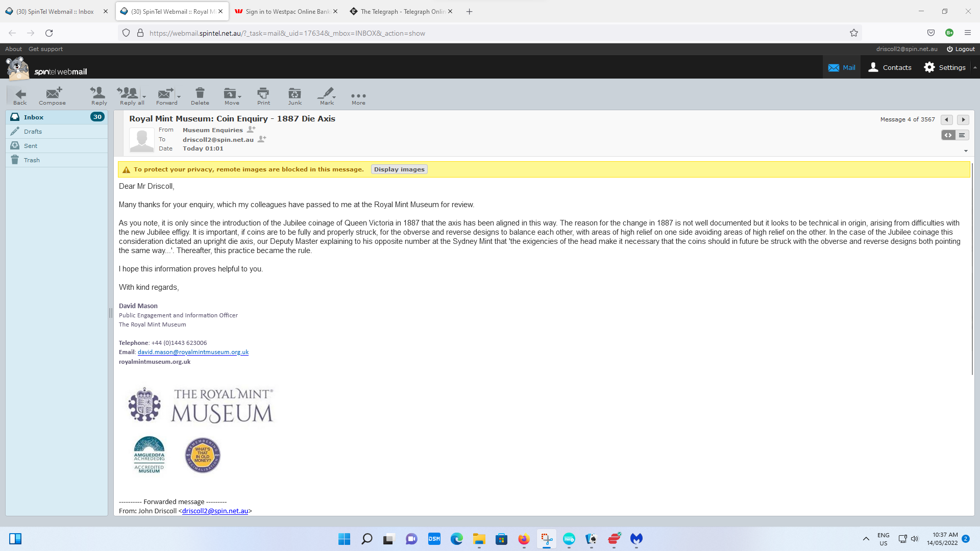
Task: Go Back to message list
Action: click(20, 95)
